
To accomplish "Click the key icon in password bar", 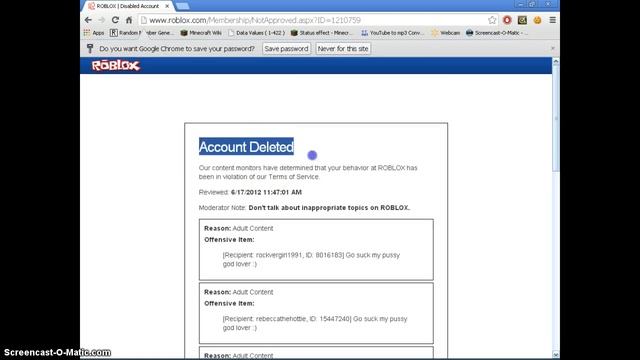I will [x=90, y=49].
